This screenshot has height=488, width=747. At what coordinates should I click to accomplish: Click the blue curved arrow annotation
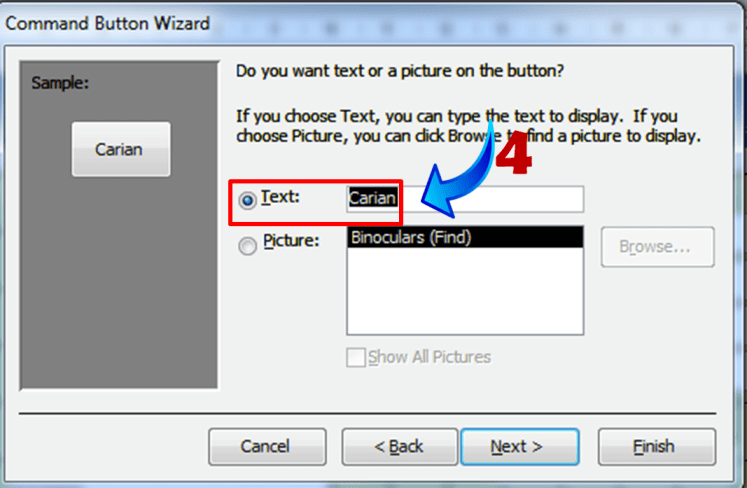click(x=457, y=174)
